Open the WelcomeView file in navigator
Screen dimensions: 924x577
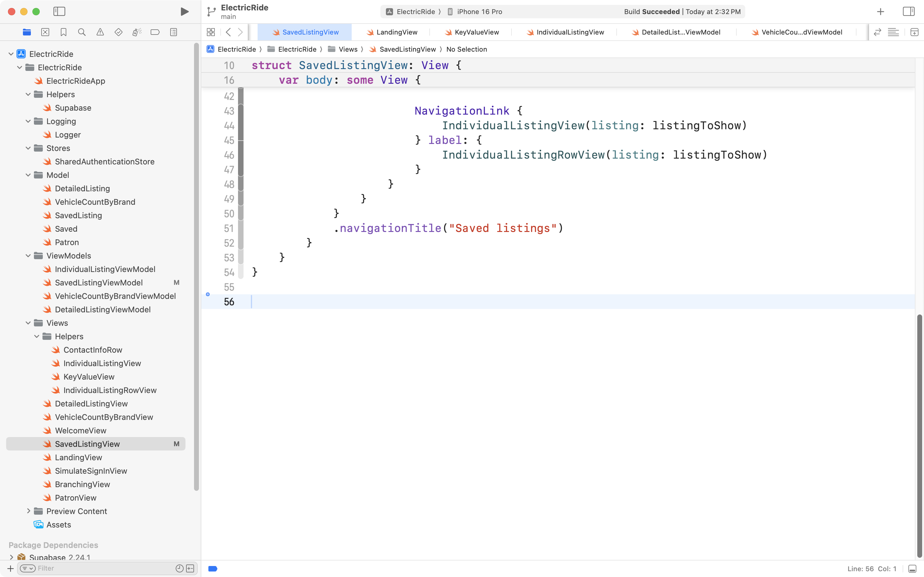[80, 431]
